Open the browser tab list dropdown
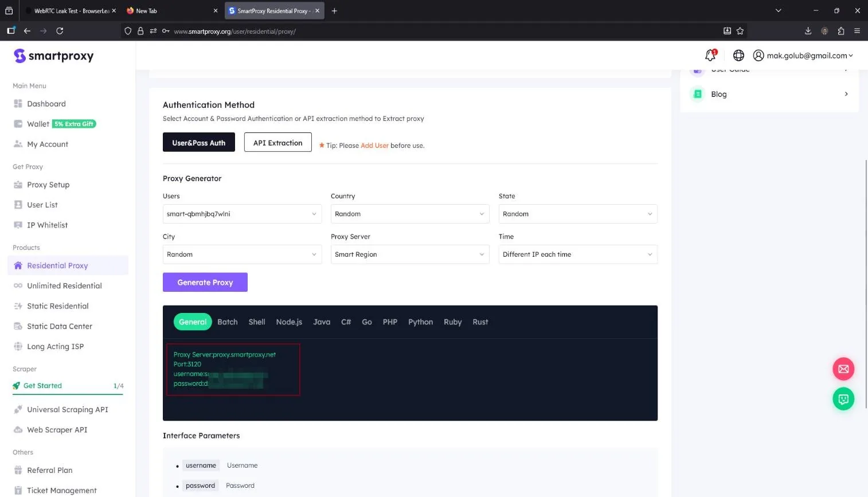Viewport: 868px width, 497px height. pos(778,10)
